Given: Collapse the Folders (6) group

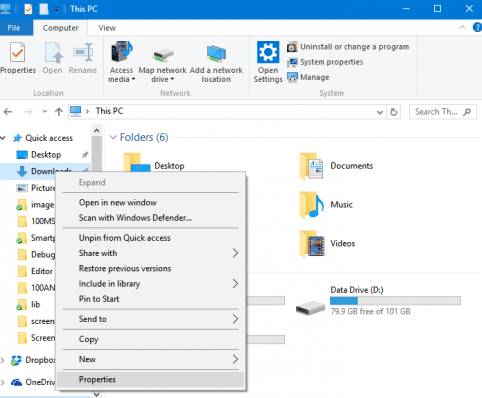Looking at the screenshot, I should [113, 137].
